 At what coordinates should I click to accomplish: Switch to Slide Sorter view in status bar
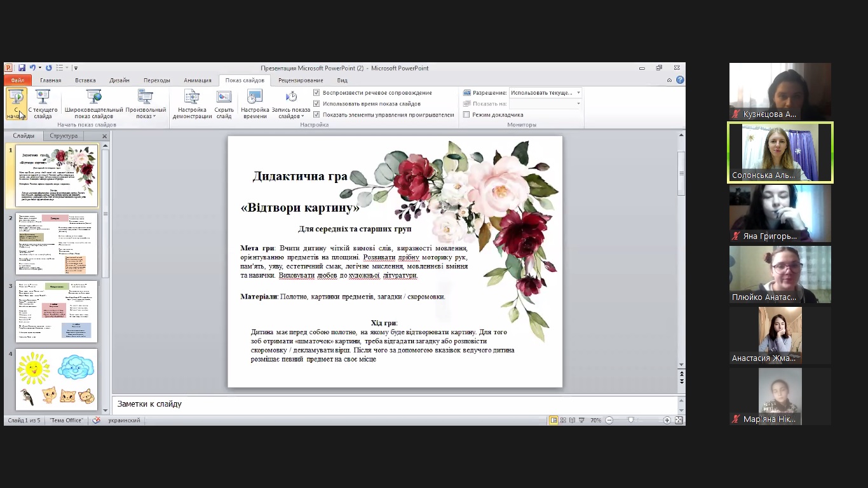pos(563,421)
